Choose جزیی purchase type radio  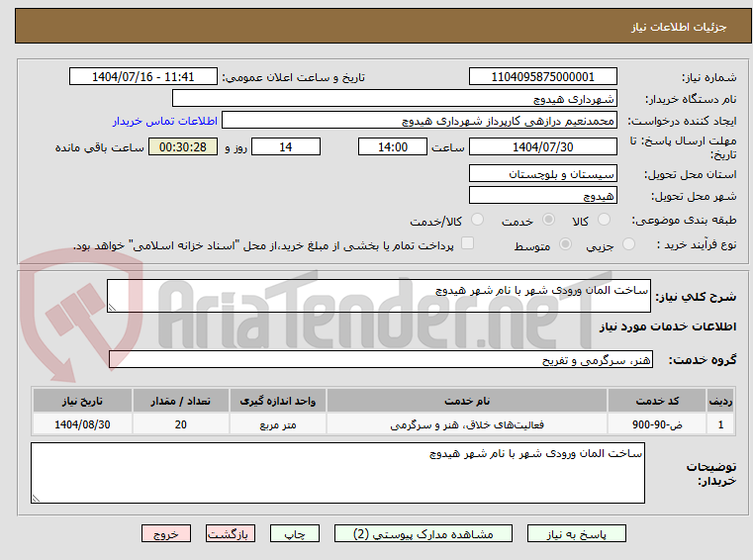click(x=628, y=244)
